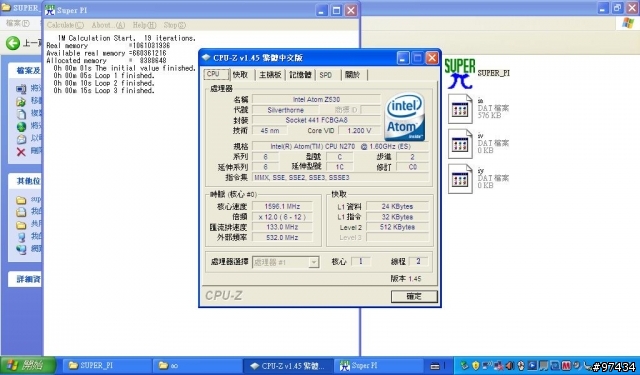
Task: Click the keyboard language bar icon on taskbar
Action: pos(435,366)
